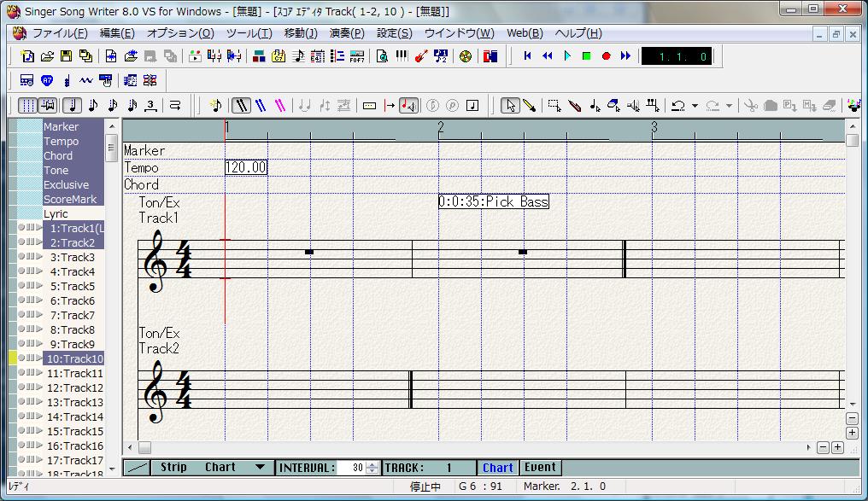The image size is (868, 501).
Task: Open the guitar fretboard icon
Action: tap(420, 56)
